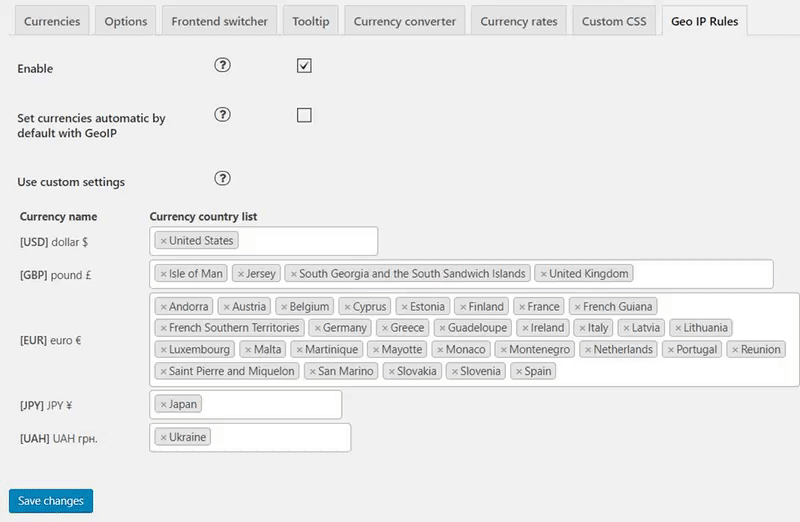This screenshot has height=522, width=800.
Task: Open the USD currency country list field
Action: coord(306,241)
